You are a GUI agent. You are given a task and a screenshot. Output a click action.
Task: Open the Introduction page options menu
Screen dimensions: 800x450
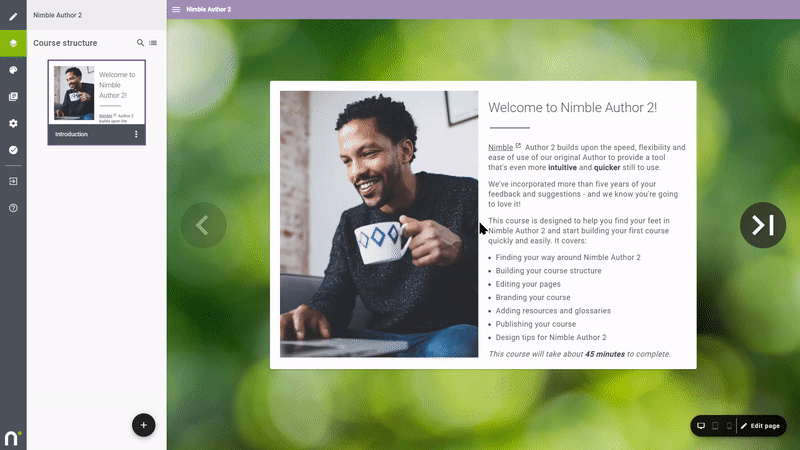point(136,134)
